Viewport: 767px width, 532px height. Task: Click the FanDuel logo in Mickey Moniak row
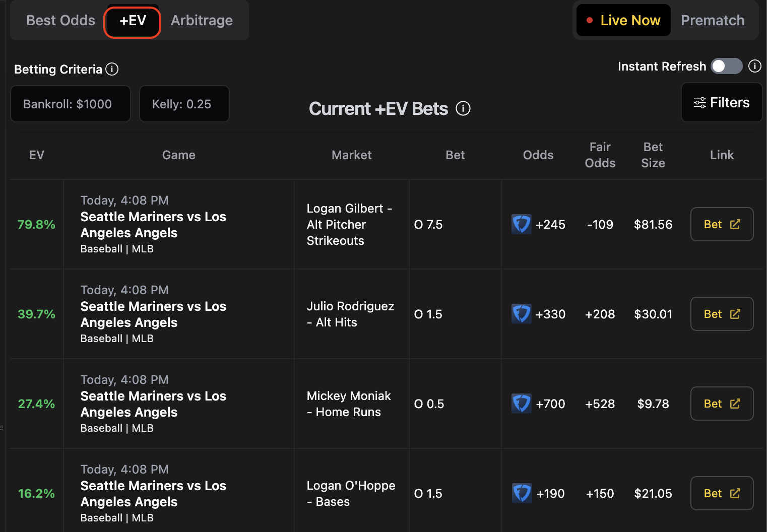[522, 404]
